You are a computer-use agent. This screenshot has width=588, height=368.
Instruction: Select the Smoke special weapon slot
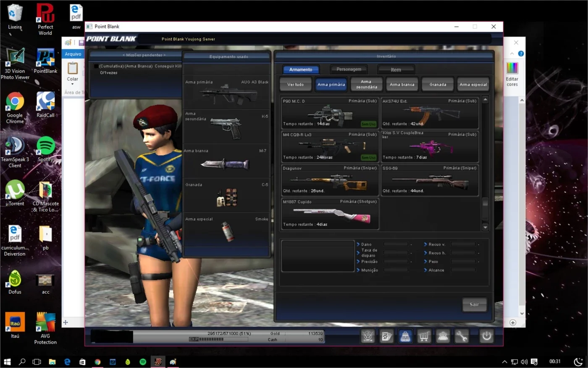click(227, 230)
